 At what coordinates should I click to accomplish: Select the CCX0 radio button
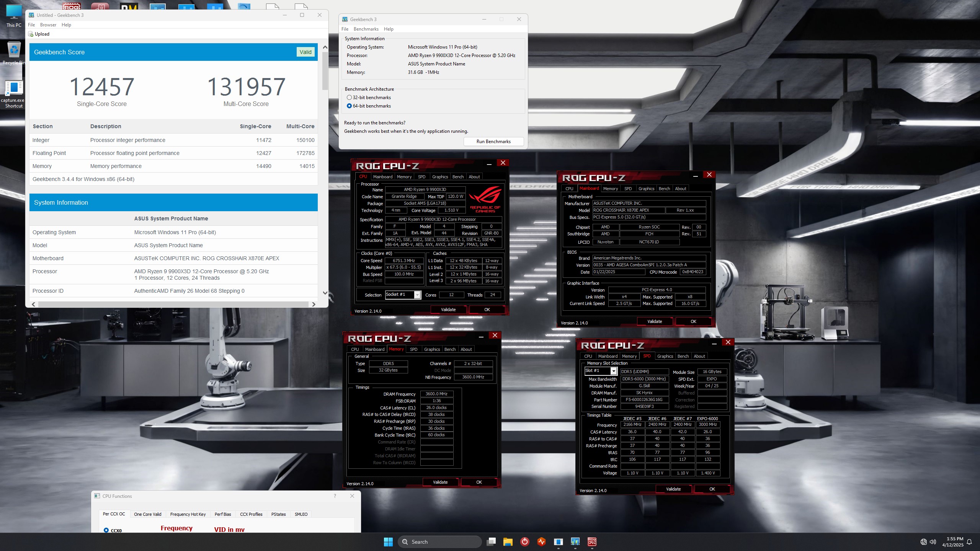pos(106,530)
